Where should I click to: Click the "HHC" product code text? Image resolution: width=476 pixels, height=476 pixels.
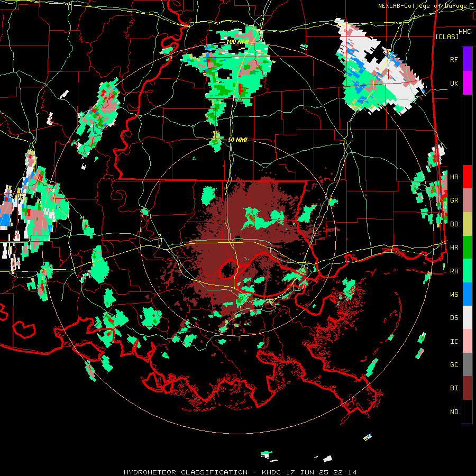465,31
